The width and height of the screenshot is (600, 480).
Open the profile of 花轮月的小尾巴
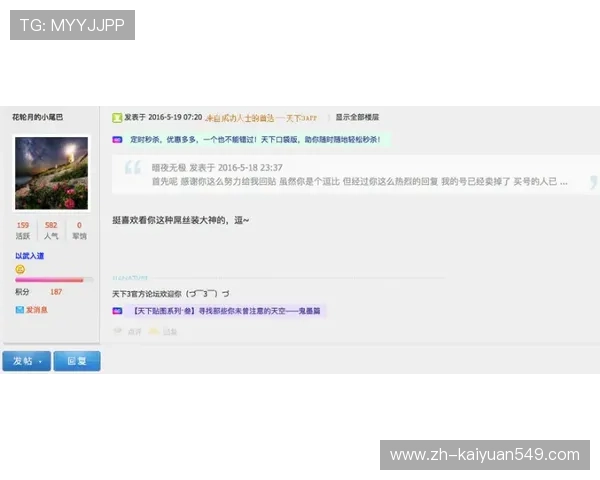click(38, 117)
